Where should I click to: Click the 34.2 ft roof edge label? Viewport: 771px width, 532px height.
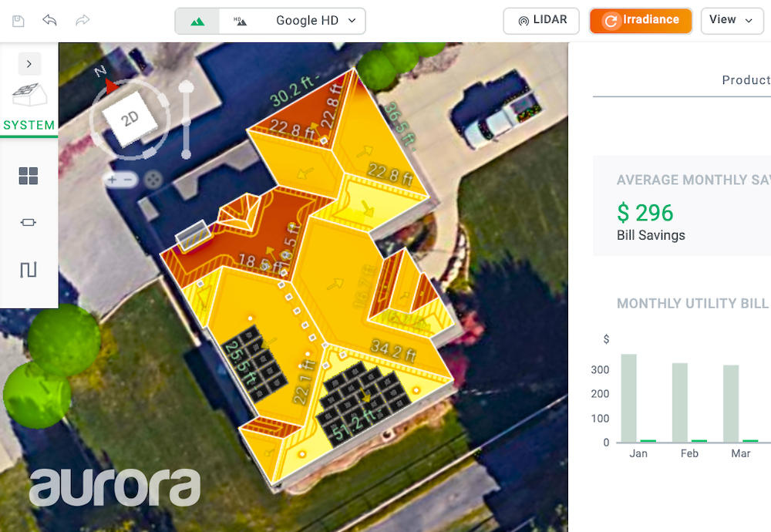(393, 351)
